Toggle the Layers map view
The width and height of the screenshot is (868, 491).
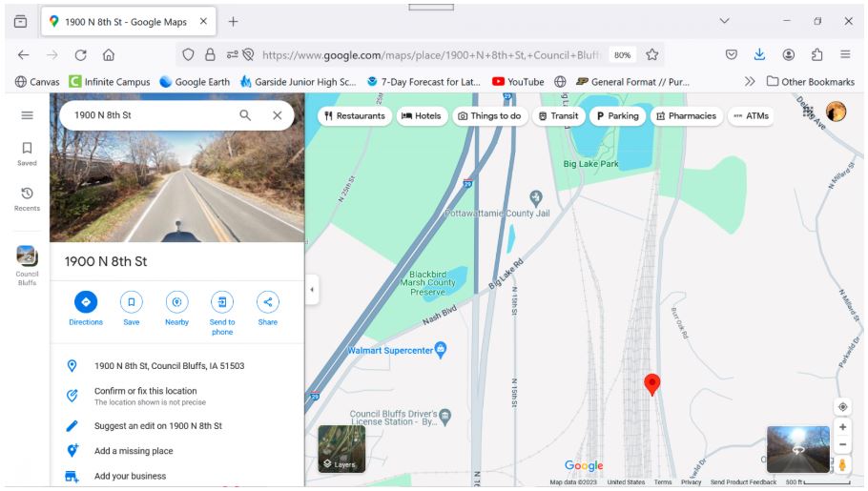(341, 448)
